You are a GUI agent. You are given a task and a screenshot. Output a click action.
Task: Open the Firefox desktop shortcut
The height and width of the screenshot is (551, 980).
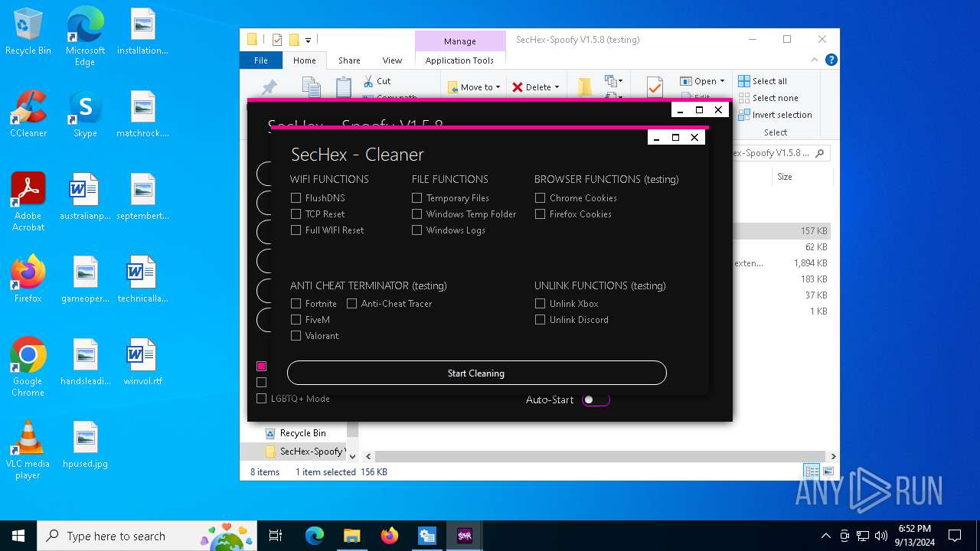click(28, 279)
